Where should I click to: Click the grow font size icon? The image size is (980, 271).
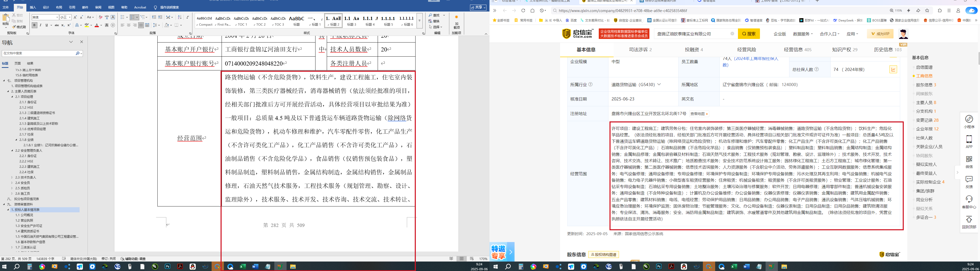75,17
